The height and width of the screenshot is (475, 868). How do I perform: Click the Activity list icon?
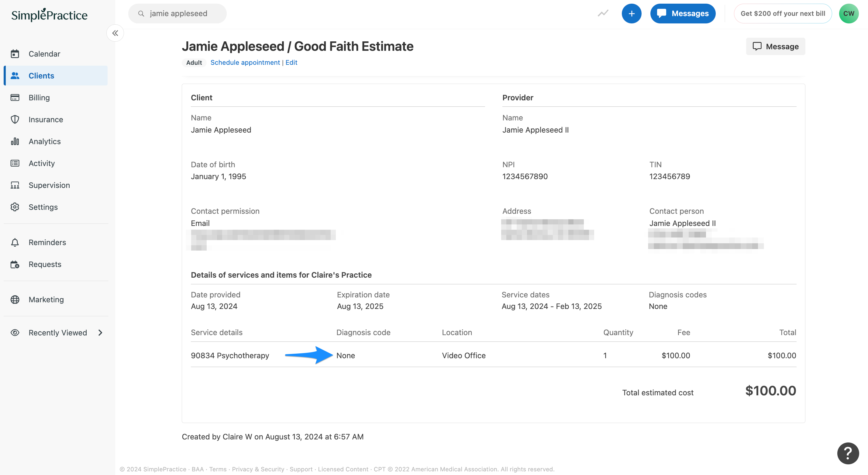tap(15, 163)
